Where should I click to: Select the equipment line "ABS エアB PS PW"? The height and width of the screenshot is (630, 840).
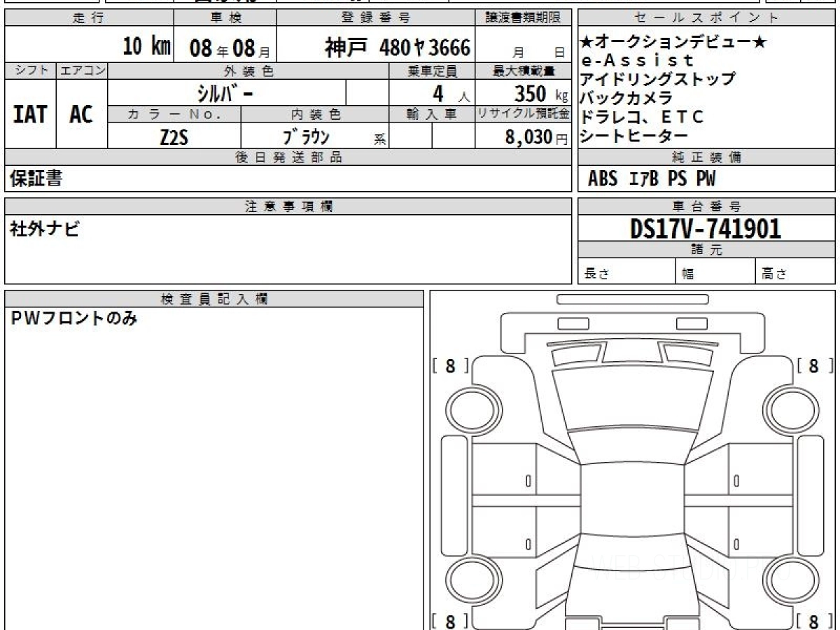tap(652, 178)
